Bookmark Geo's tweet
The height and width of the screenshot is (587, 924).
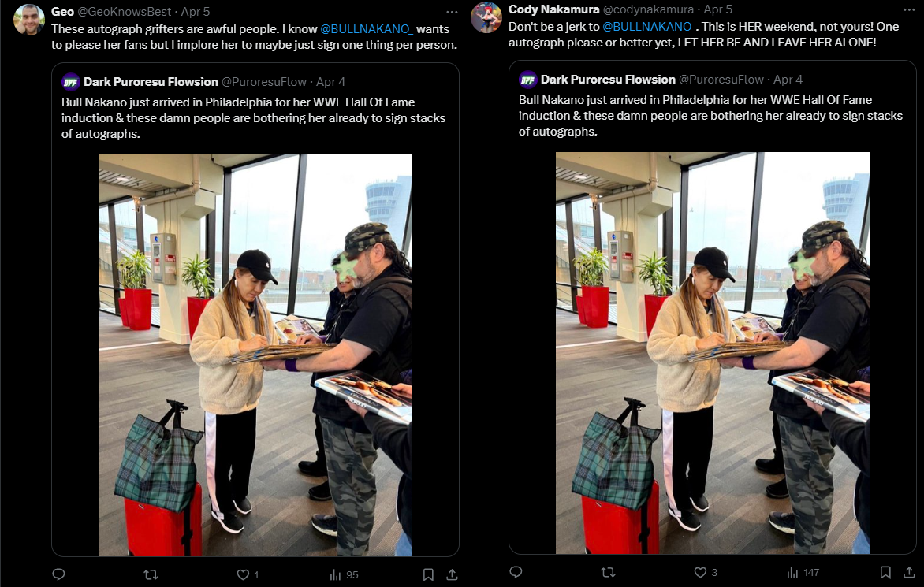pyautogui.click(x=428, y=574)
